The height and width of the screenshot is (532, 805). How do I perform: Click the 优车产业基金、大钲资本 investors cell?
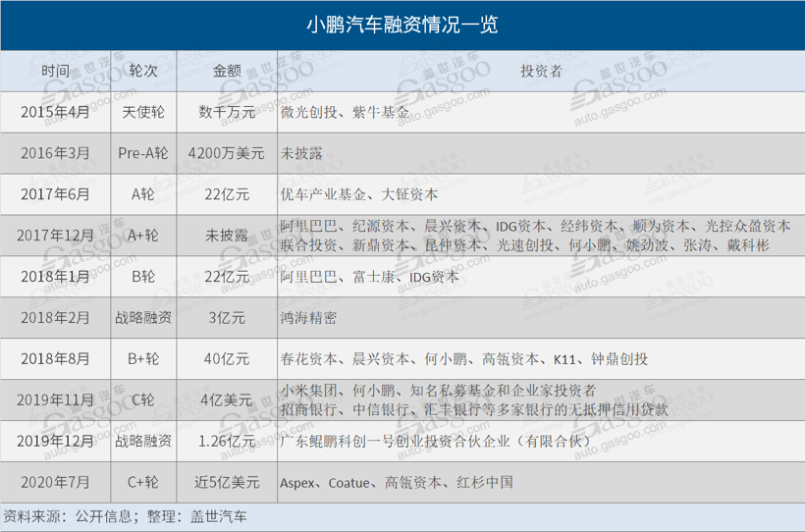coord(359,194)
